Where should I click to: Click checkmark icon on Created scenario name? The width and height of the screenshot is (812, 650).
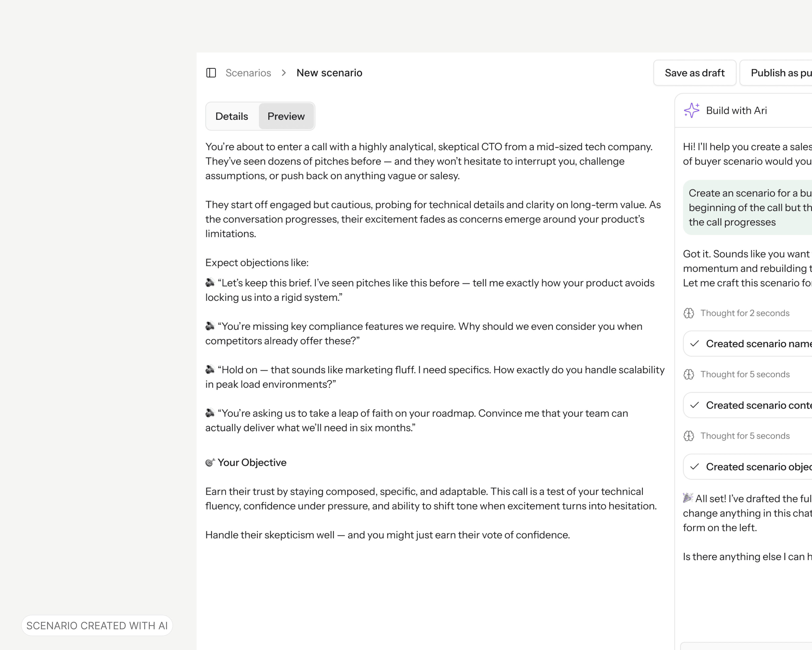(694, 344)
